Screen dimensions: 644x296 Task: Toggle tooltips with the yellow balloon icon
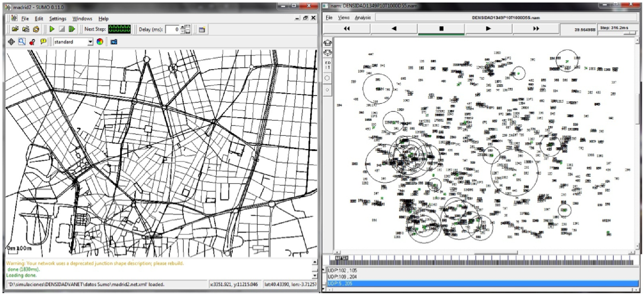point(43,42)
